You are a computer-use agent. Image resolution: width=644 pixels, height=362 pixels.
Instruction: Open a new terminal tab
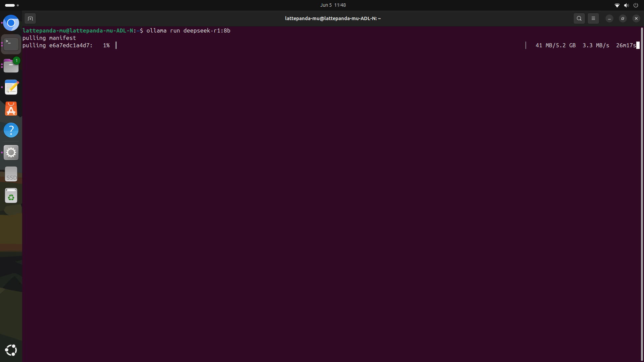coord(30,18)
